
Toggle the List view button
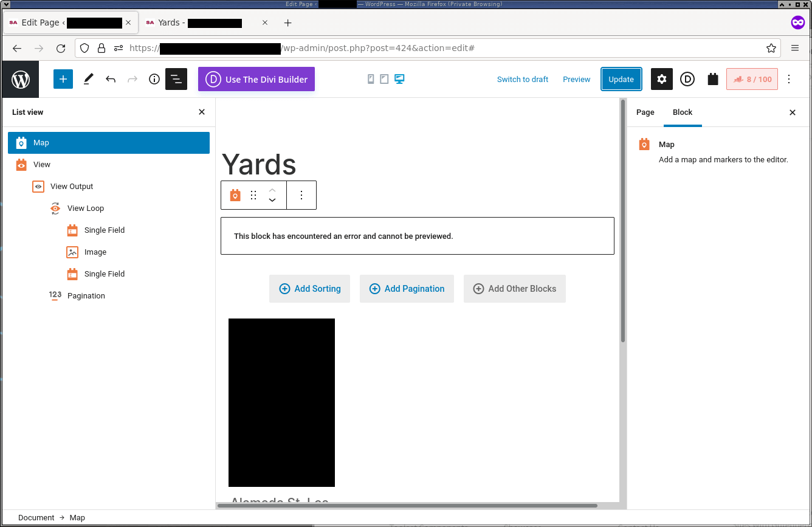point(176,79)
